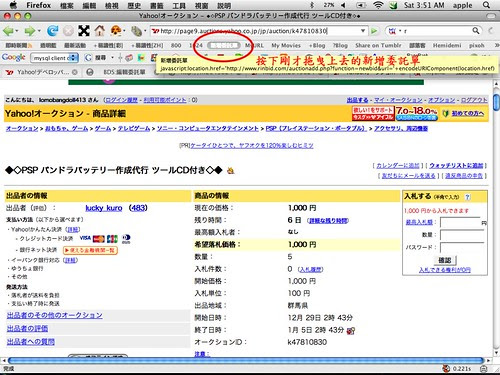Open the seller rating (483) link
This screenshot has height=375, width=500.
coord(138,208)
